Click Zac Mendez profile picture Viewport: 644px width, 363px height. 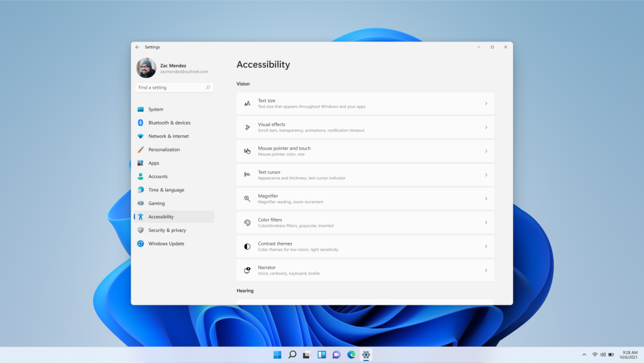pos(146,68)
